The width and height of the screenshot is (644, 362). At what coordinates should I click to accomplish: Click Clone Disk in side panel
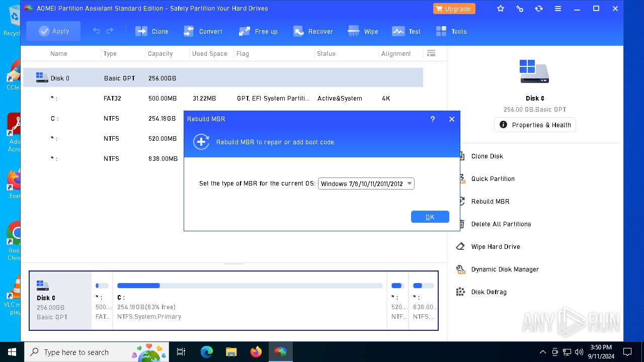coord(487,156)
